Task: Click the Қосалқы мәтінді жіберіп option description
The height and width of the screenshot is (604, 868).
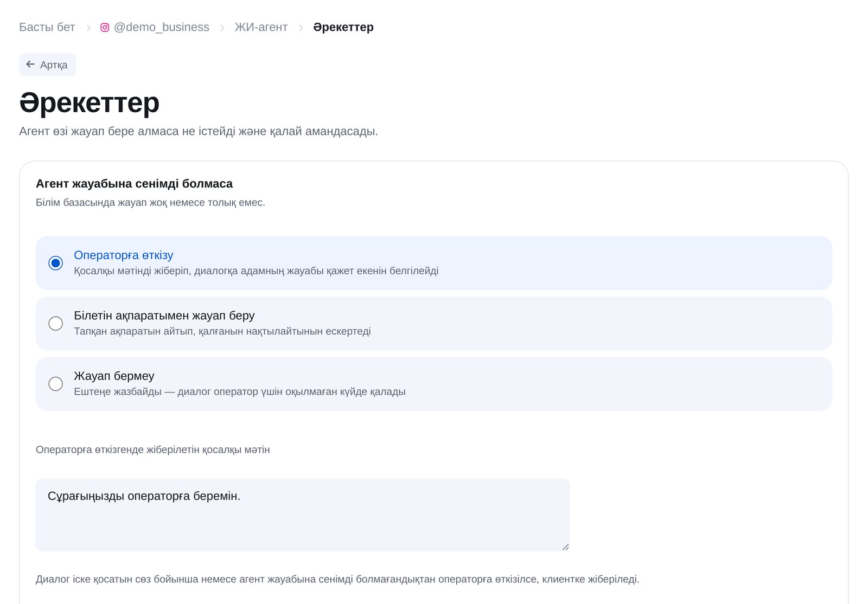Action: click(x=256, y=271)
